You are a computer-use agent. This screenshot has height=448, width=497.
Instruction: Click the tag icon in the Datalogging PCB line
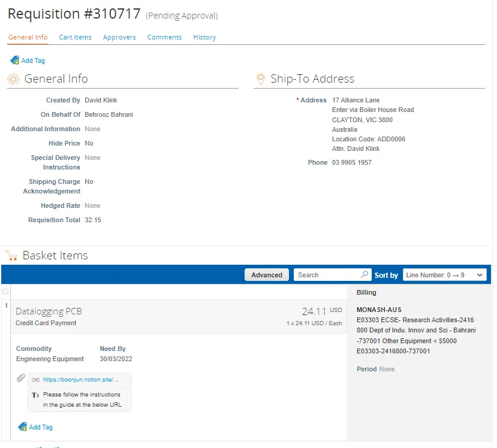[x=23, y=427]
